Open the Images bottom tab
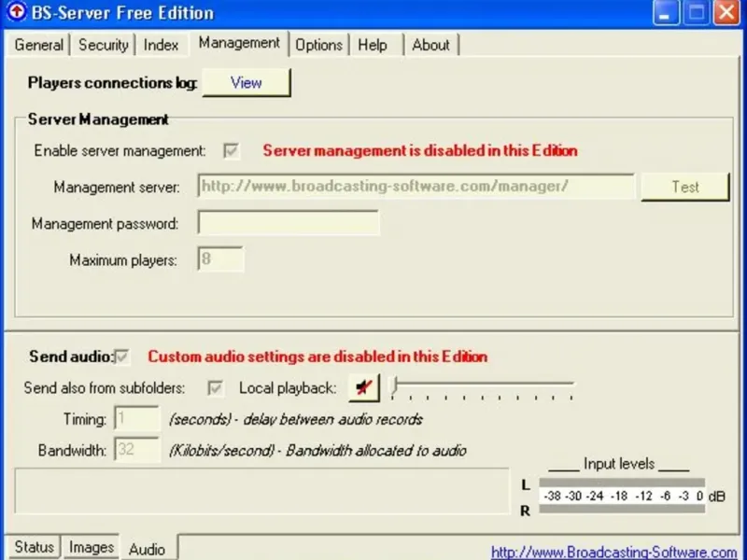The image size is (747, 560). point(92,547)
